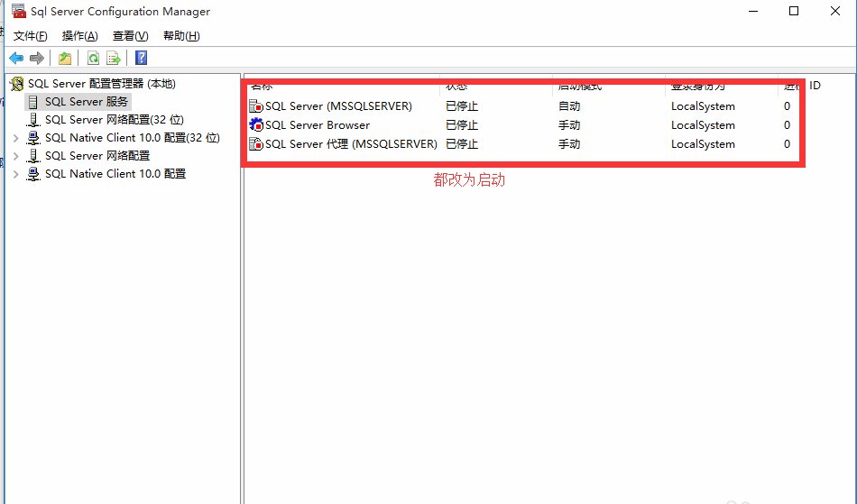The height and width of the screenshot is (504, 857).
Task: Click the SQL Server 代理 service icon
Action: pos(256,144)
